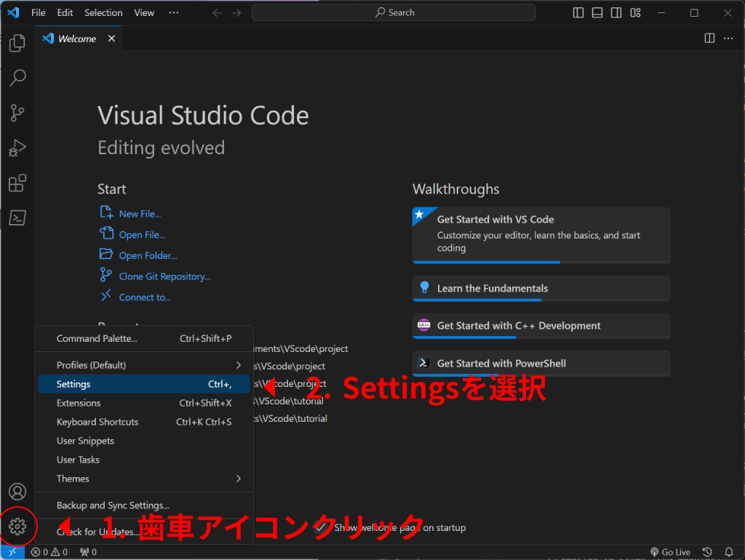Expand the Themes submenu
This screenshot has height=560, width=745.
coord(144,479)
